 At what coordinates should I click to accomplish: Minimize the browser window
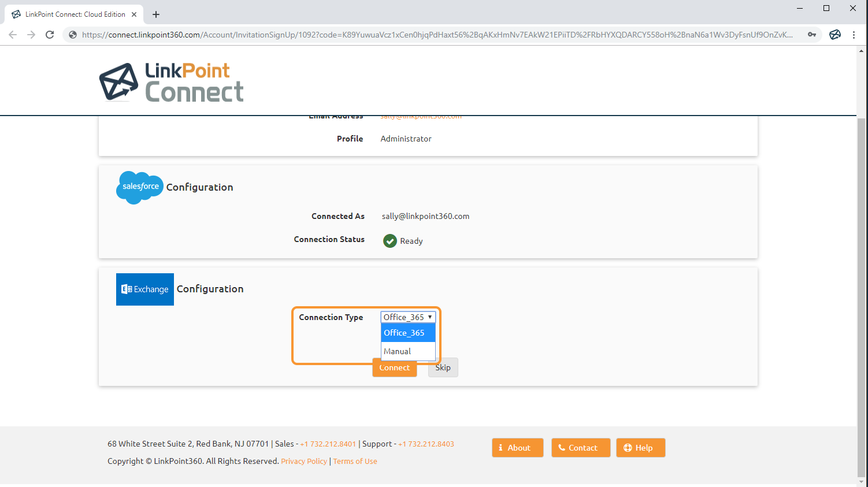(x=800, y=8)
